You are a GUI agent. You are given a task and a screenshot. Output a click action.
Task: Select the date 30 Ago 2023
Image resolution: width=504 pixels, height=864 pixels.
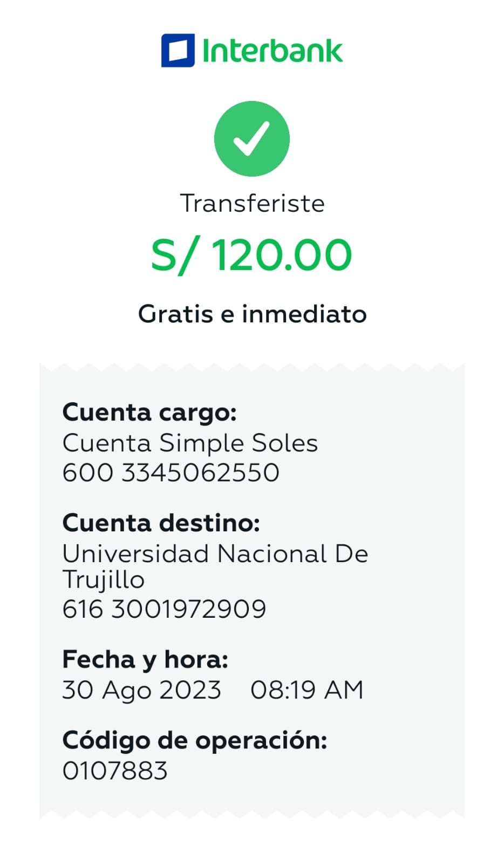point(141,690)
